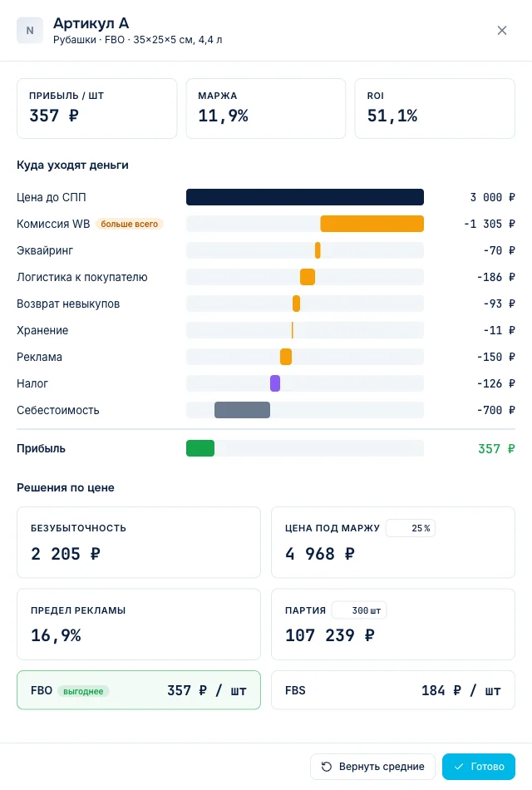Image resolution: width=532 pixels, height=790 pixels.
Task: Click the Налог row label
Action: (32, 383)
